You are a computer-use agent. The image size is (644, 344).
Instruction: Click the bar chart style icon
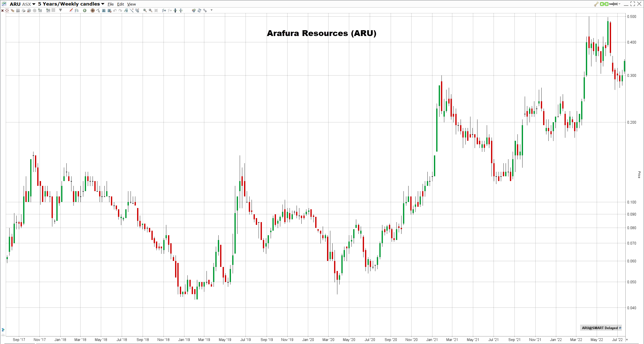point(77,11)
